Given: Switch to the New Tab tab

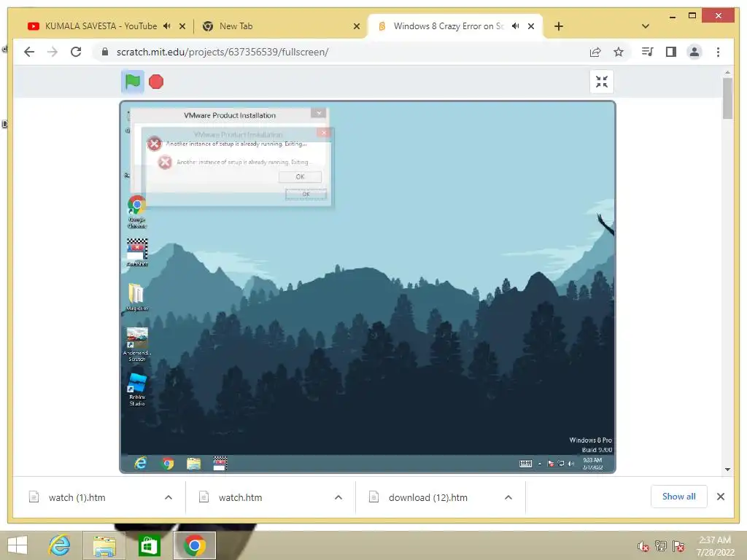Looking at the screenshot, I should 236,26.
